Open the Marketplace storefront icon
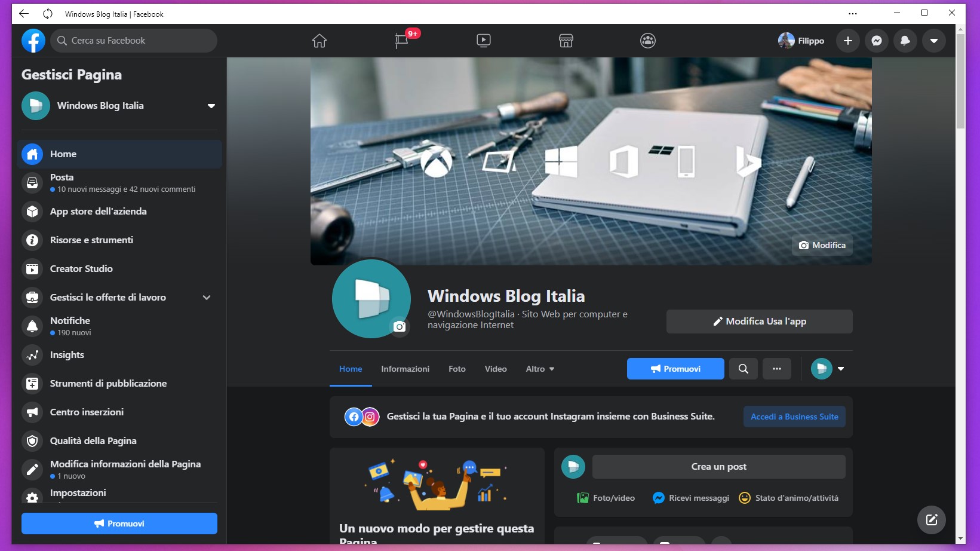The image size is (980, 551). click(x=566, y=41)
